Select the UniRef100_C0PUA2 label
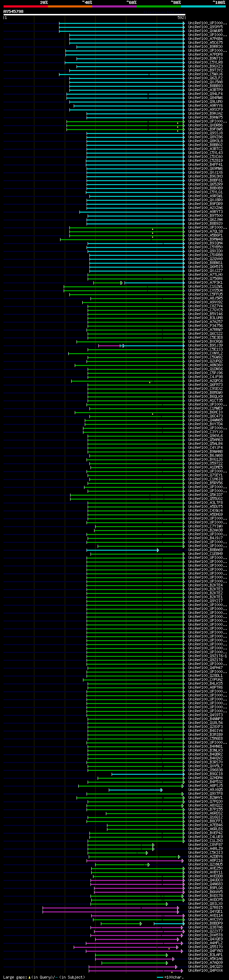 click(205, 680)
